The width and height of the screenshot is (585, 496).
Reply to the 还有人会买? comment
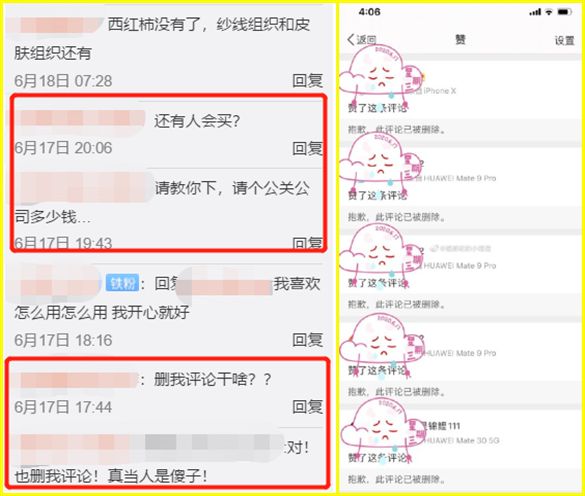click(x=307, y=148)
